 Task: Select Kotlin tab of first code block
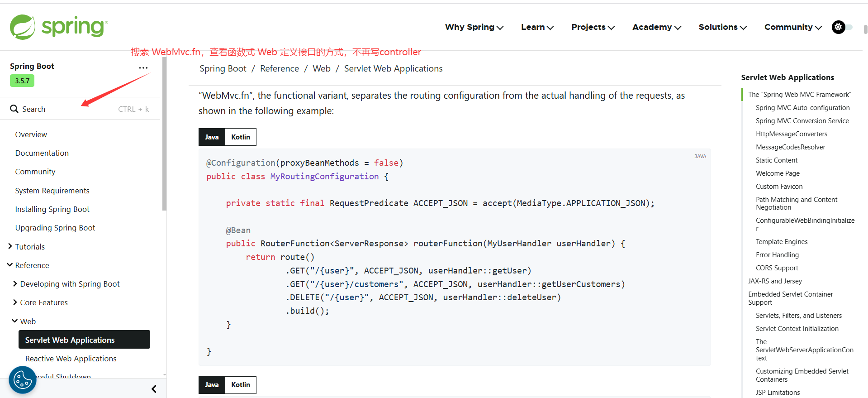pyautogui.click(x=241, y=137)
